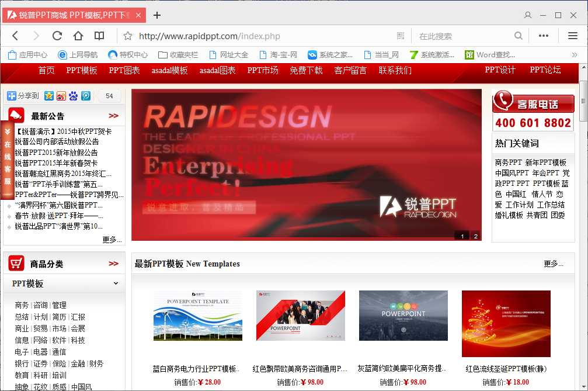This screenshot has width=588, height=391.
Task: Open the hamburger main menu
Action: click(573, 36)
